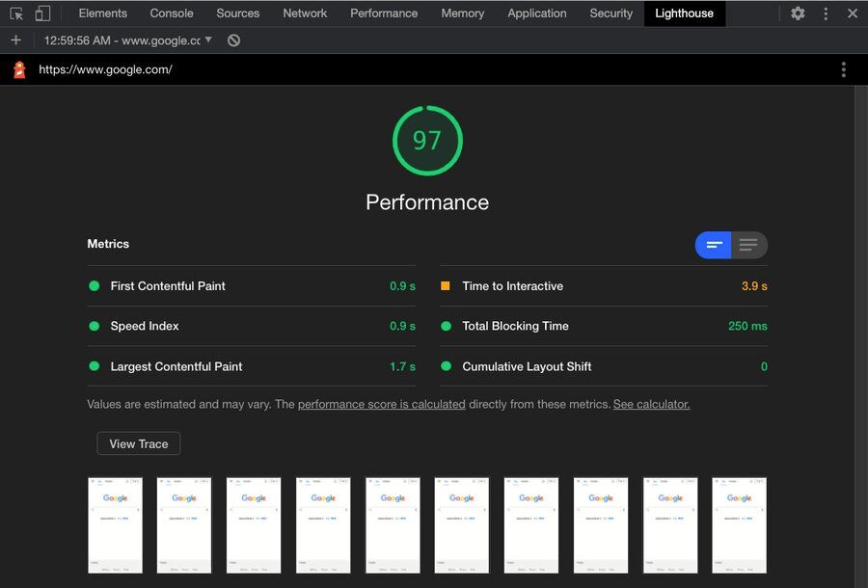Click the Largest Contentful Paint metric label
The width and height of the screenshot is (868, 588).
[176, 366]
